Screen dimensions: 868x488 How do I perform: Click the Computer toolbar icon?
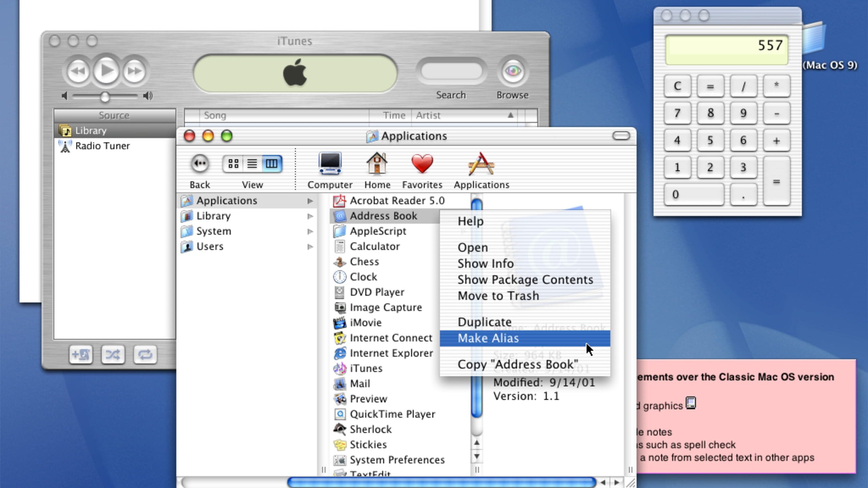point(330,163)
